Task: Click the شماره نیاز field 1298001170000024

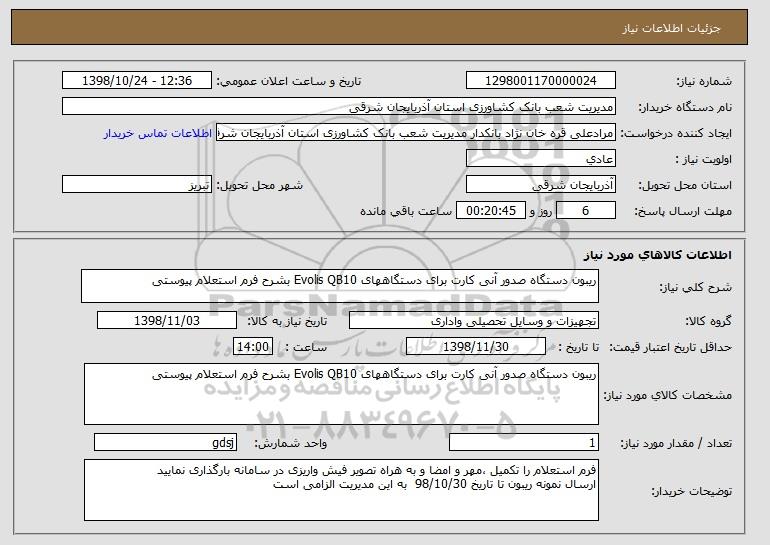Action: [x=541, y=81]
